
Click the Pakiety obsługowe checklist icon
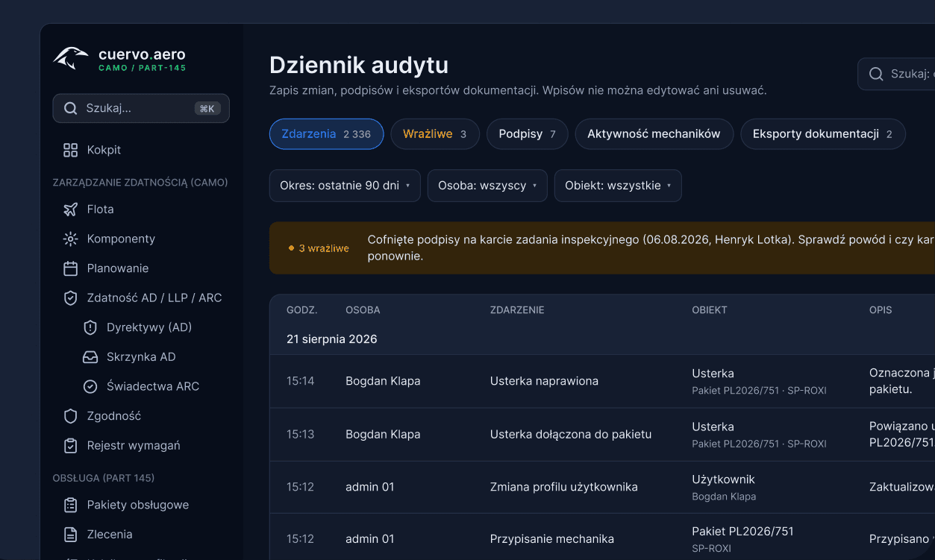(x=70, y=505)
